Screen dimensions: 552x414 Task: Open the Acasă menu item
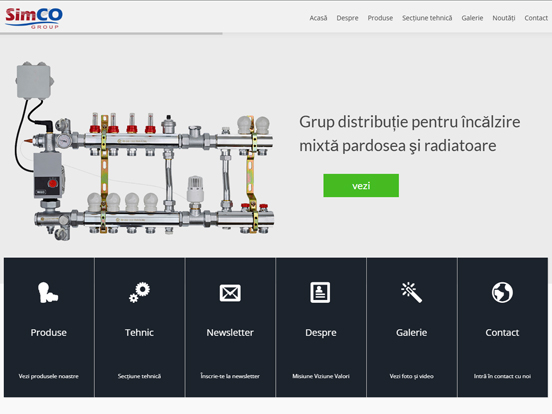click(318, 18)
